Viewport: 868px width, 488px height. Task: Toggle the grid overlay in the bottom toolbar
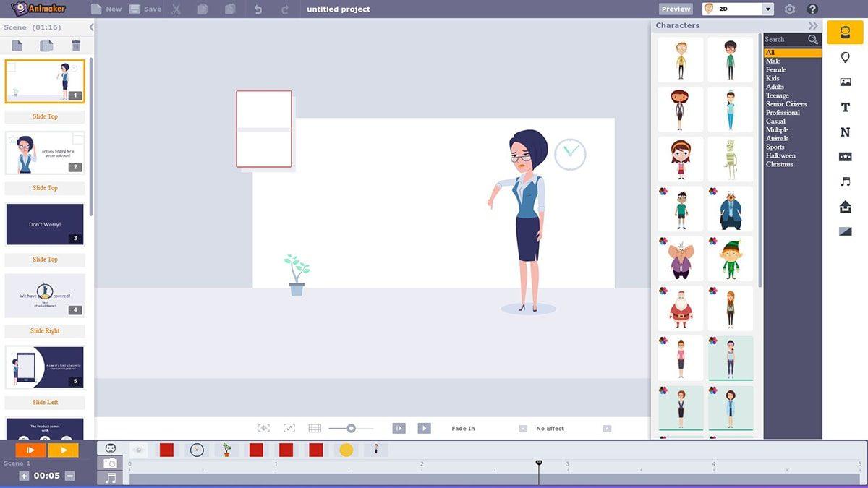[x=315, y=428]
